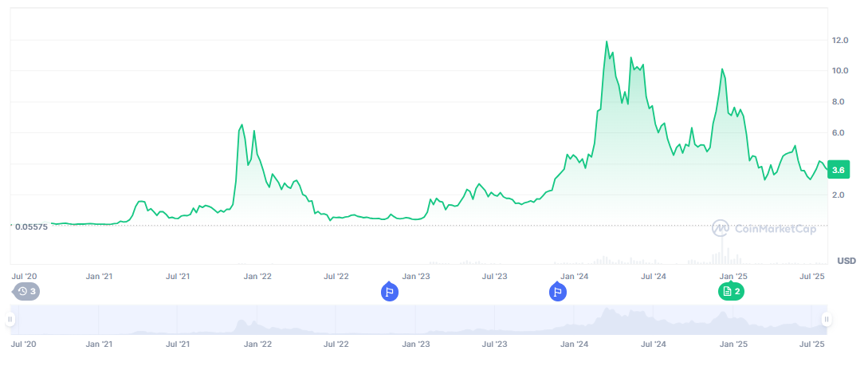Open the green news badge showing 2
Screen dimensions: 868x366
[x=731, y=291]
